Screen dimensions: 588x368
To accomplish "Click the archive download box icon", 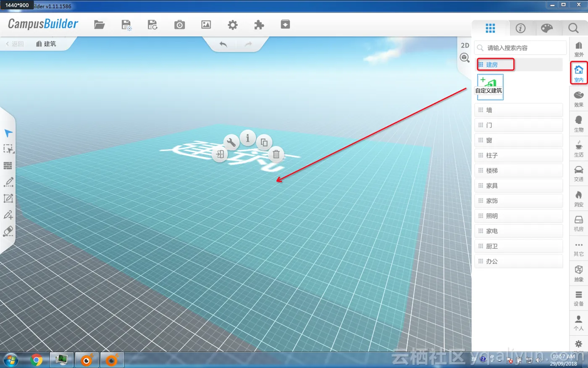I will (285, 24).
